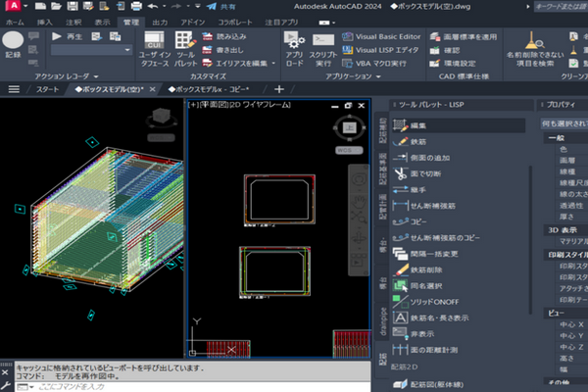This screenshot has height=392, width=588.
Task: Click the 書き出し export icon
Action: 208,50
